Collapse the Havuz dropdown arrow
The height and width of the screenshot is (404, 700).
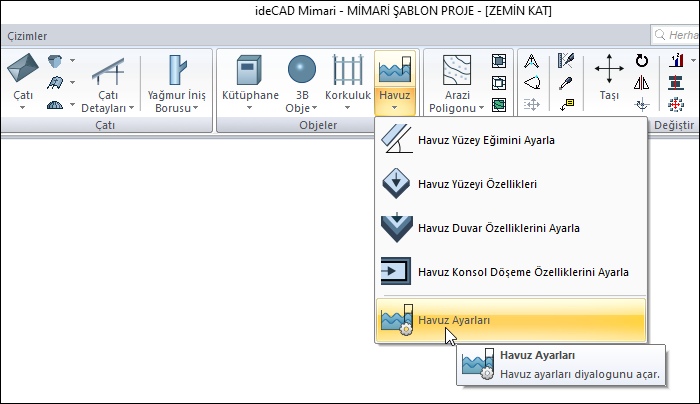tap(394, 108)
